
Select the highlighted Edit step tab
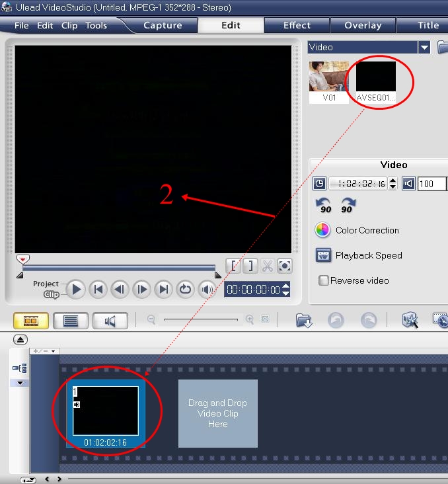click(231, 25)
